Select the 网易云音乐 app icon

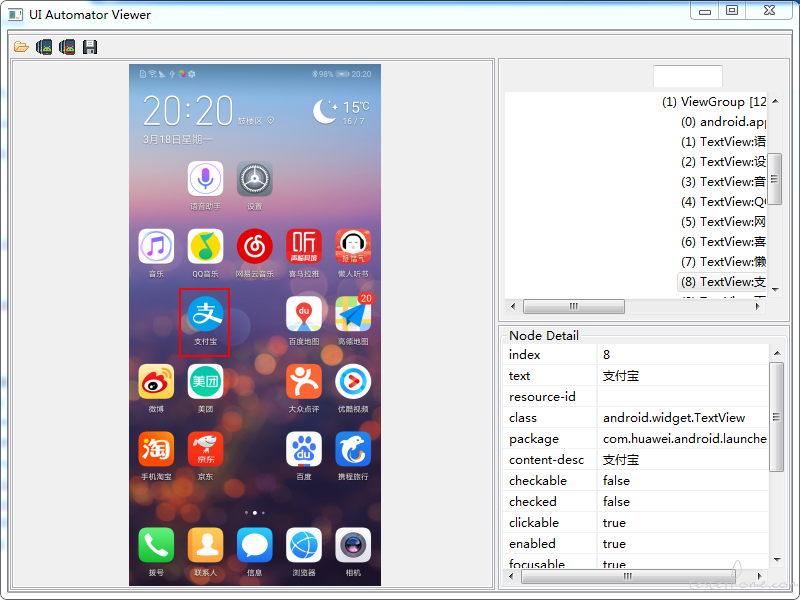tap(255, 246)
